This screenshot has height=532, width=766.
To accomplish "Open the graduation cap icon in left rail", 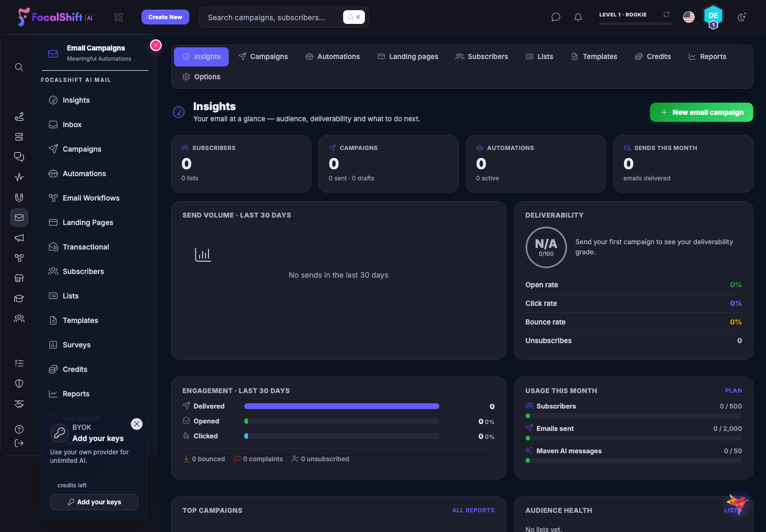I will click(x=19, y=298).
